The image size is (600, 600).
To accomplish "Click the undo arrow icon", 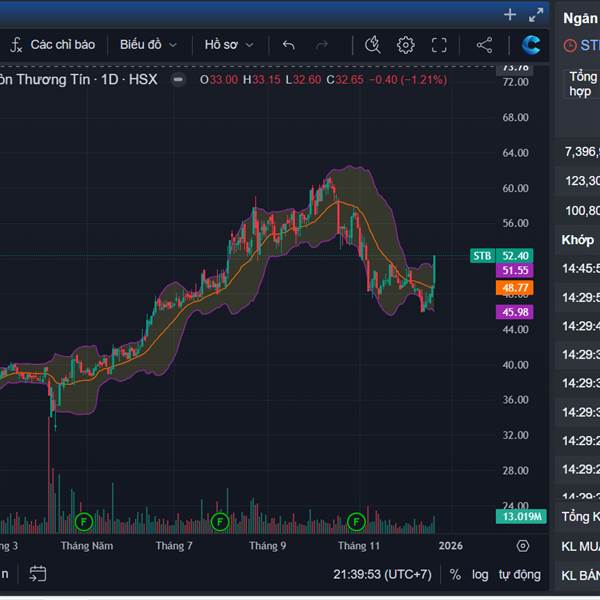I will 289,45.
